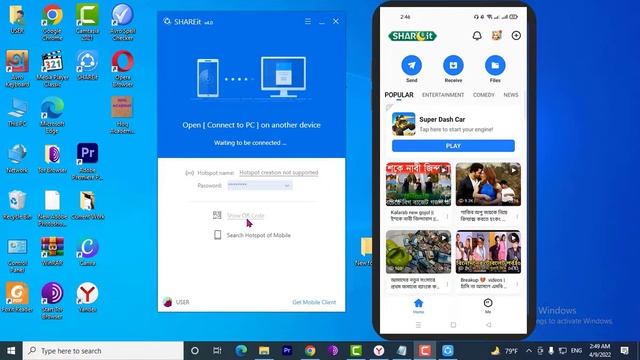Image resolution: width=640 pixels, height=360 pixels.
Task: Show hidden tray icons chevron
Action: [529, 351]
